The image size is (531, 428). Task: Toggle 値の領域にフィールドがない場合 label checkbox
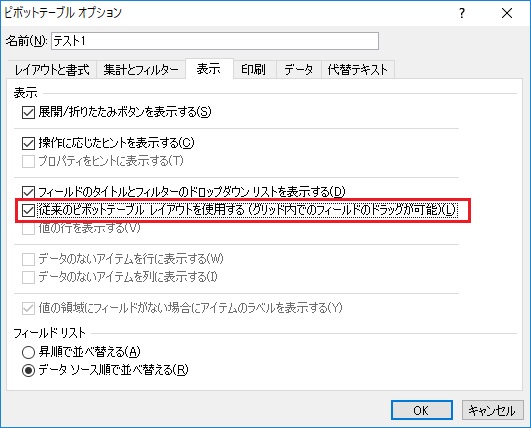28,308
